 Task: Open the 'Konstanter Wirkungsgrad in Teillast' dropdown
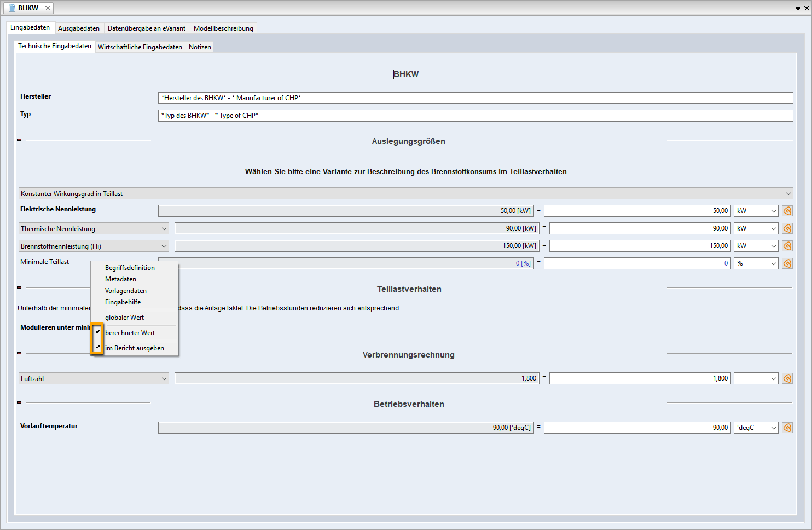tap(405, 194)
